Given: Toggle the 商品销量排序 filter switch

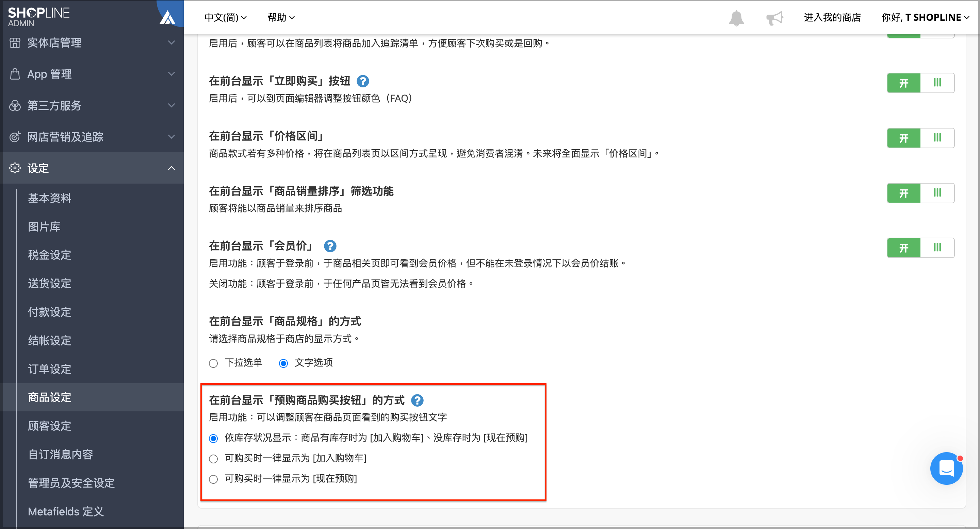Looking at the screenshot, I should click(920, 193).
